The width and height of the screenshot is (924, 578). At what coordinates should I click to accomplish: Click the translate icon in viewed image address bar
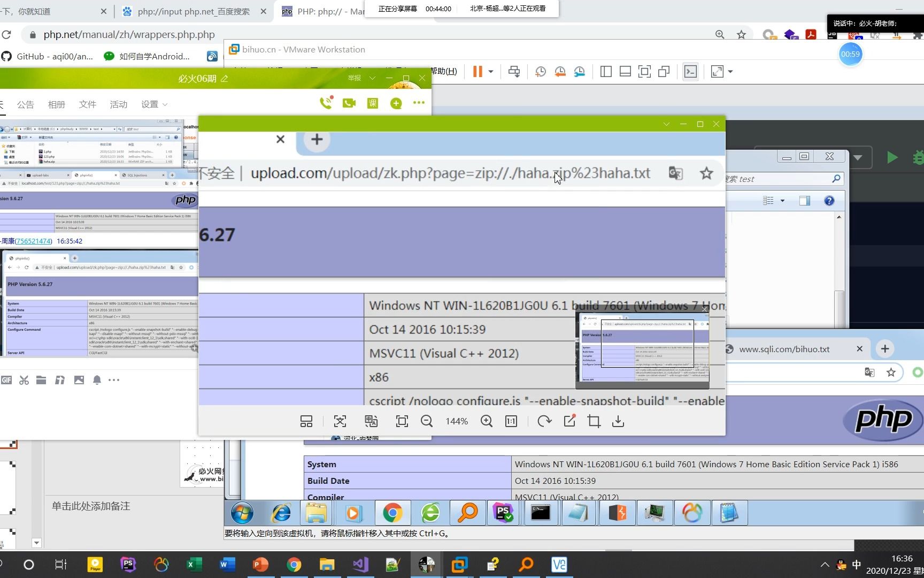tap(676, 173)
